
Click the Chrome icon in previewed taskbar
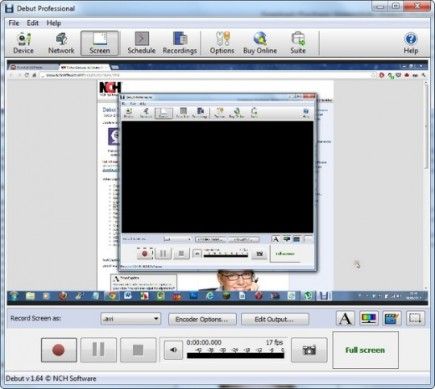coord(112,296)
